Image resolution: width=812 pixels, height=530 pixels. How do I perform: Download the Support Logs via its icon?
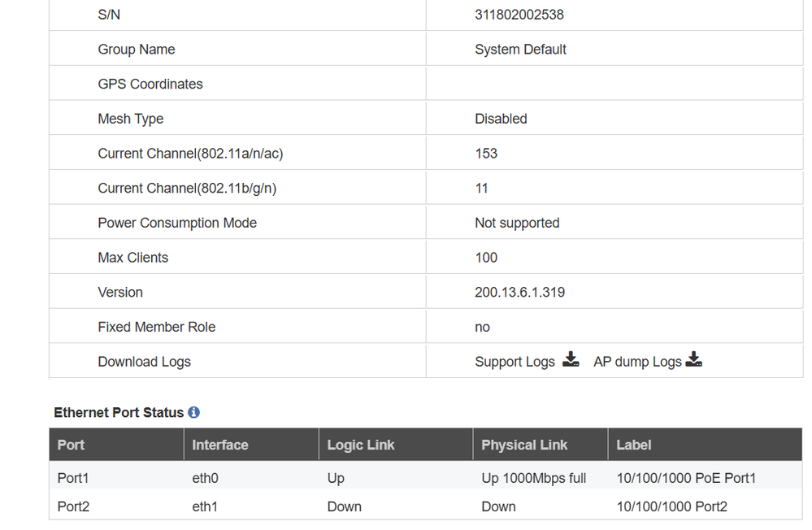[571, 359]
